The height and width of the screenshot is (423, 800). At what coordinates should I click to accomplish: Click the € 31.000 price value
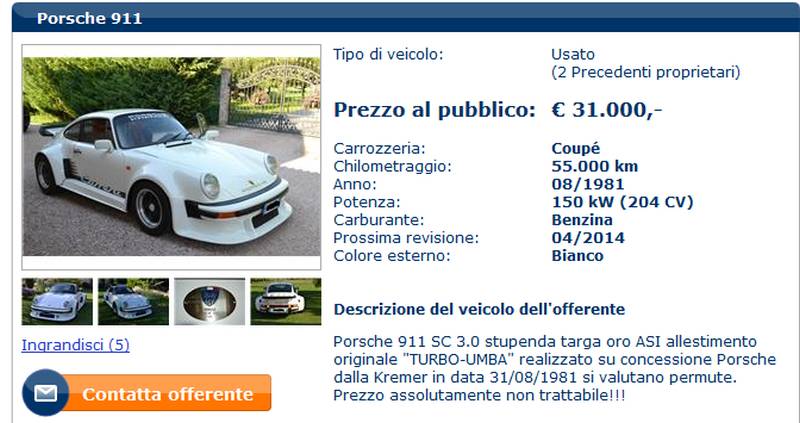point(607,110)
